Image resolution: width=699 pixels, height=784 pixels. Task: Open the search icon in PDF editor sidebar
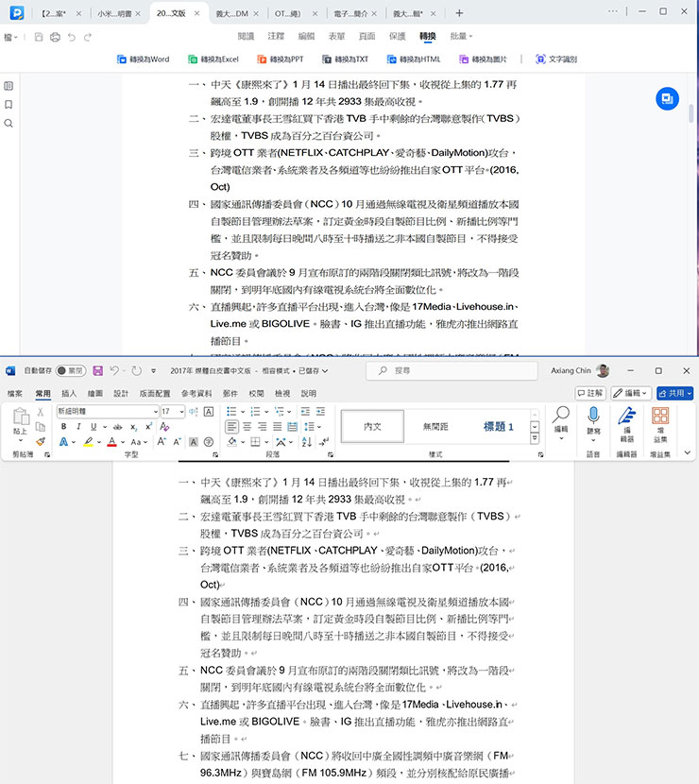click(9, 123)
